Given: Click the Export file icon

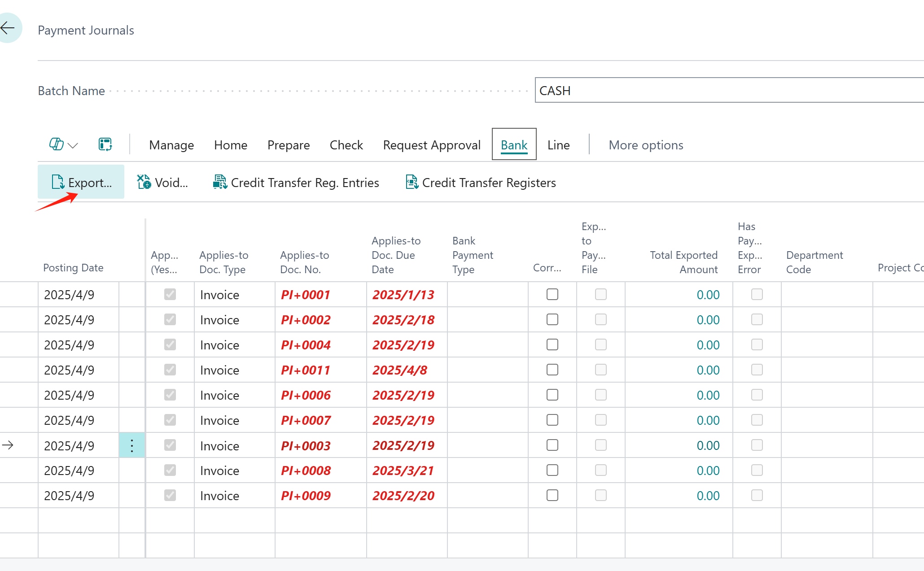Looking at the screenshot, I should coord(58,182).
